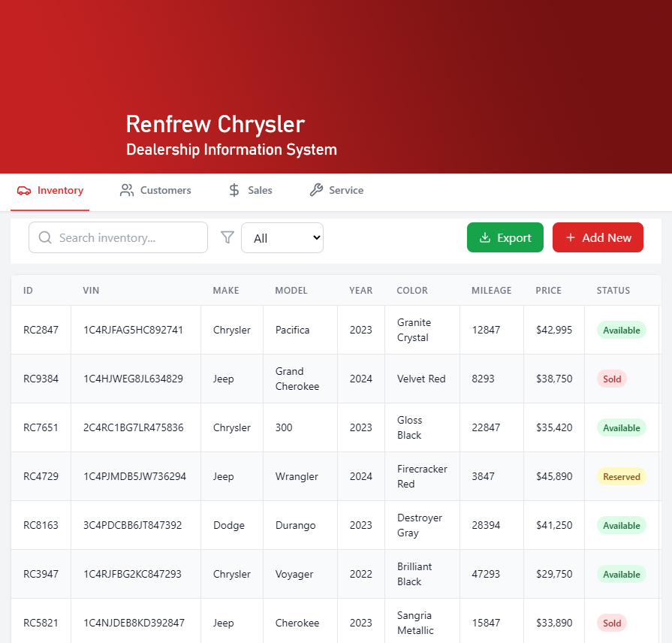Click the Reserved status badge
The width and height of the screenshot is (672, 643).
[x=622, y=477]
